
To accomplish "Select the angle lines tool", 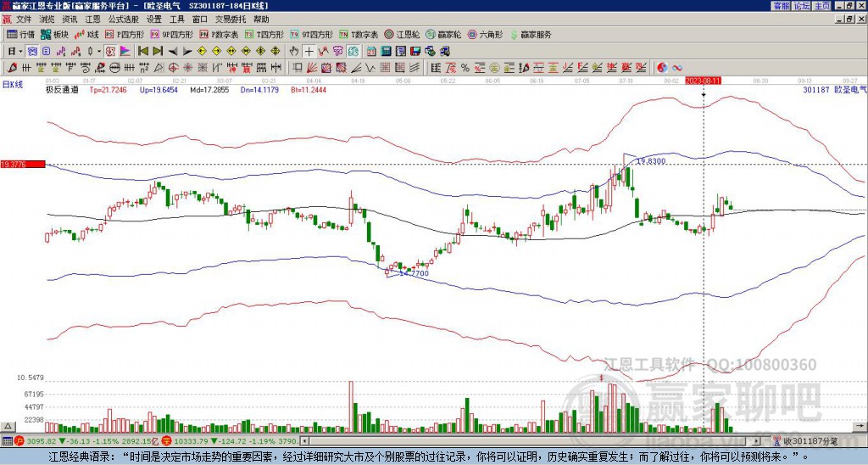I will pyautogui.click(x=356, y=68).
